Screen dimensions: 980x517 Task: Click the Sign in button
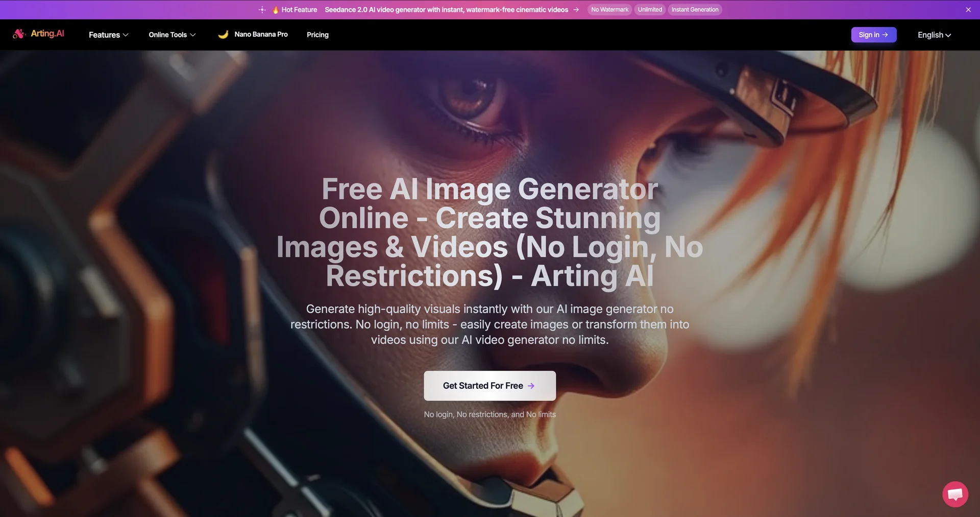click(873, 35)
